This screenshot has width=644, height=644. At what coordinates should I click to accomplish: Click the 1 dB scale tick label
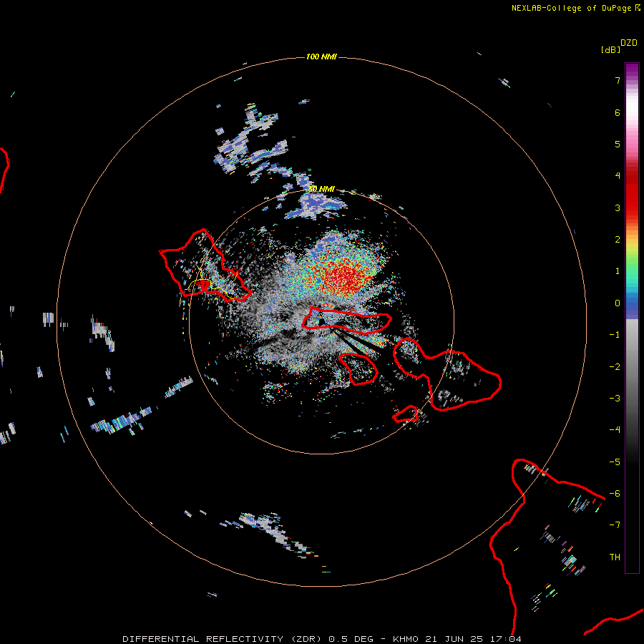coord(618,271)
